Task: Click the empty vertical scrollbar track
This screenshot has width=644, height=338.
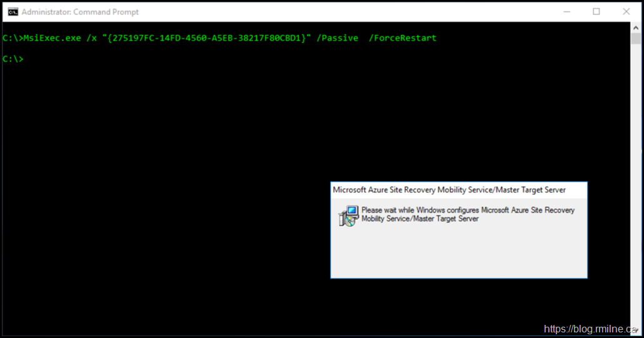Action: pos(636,187)
